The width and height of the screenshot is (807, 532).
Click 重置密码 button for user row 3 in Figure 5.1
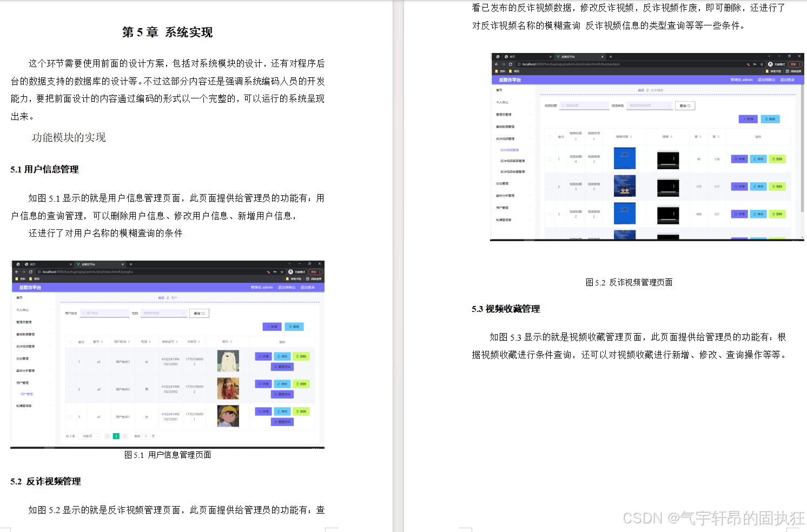(282, 422)
